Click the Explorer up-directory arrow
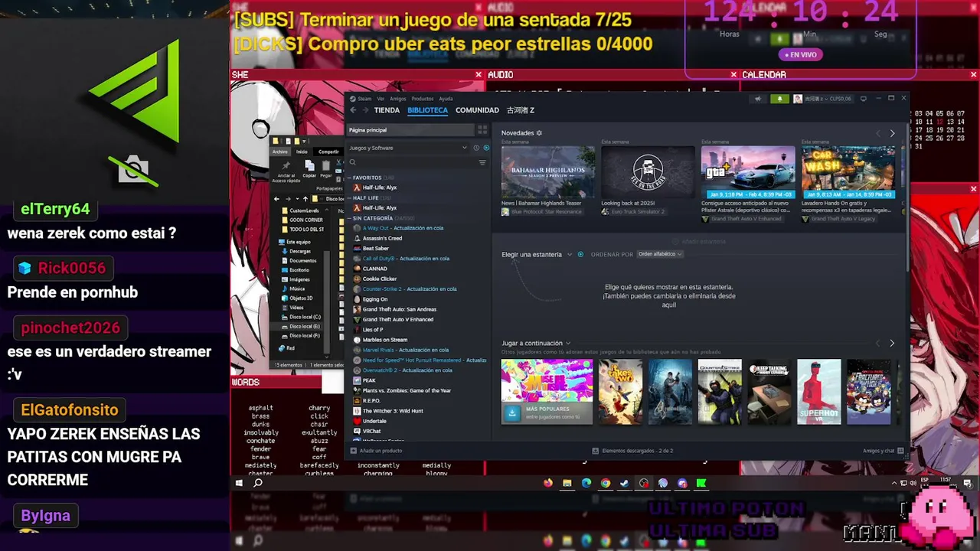980x551 pixels. tap(305, 199)
